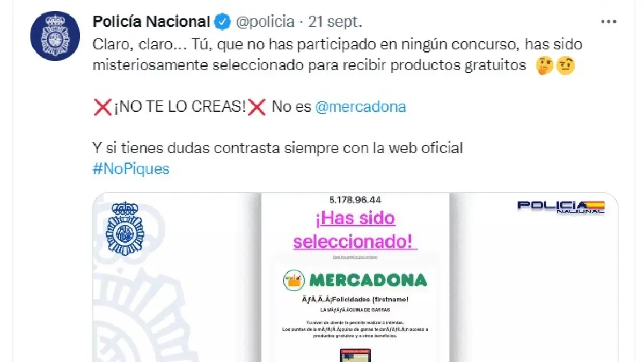
Task: Click the '¡Has sido seleccionado!' pink heading
Action: click(x=355, y=230)
